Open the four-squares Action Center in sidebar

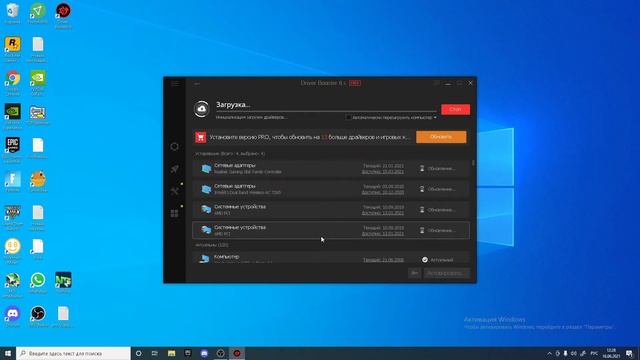174,213
